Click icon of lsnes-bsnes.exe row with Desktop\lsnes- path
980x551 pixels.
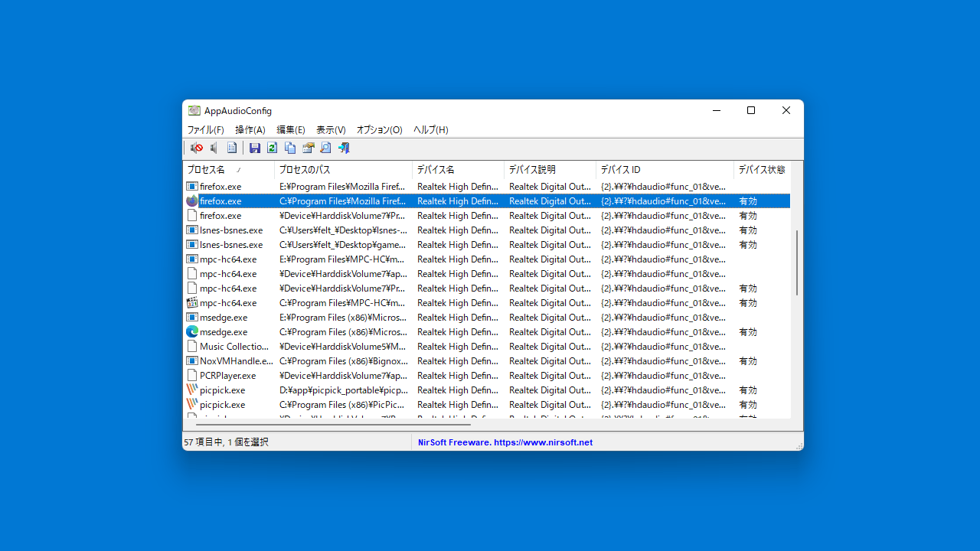(192, 230)
